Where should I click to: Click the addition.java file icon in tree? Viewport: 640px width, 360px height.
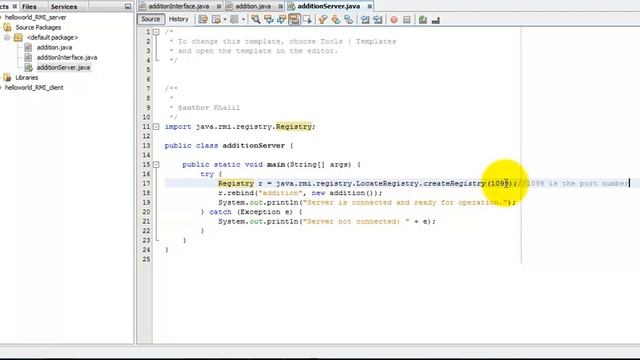(x=28, y=47)
